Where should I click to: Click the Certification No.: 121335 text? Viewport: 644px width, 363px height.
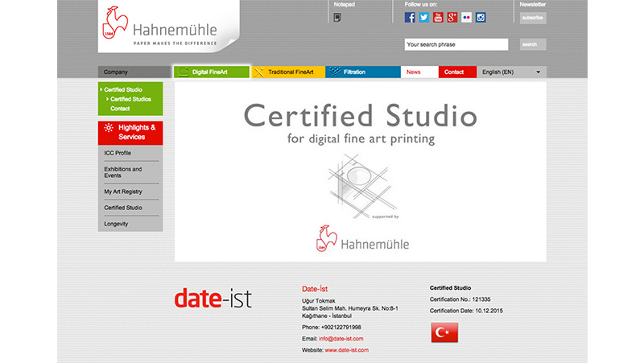tap(460, 299)
